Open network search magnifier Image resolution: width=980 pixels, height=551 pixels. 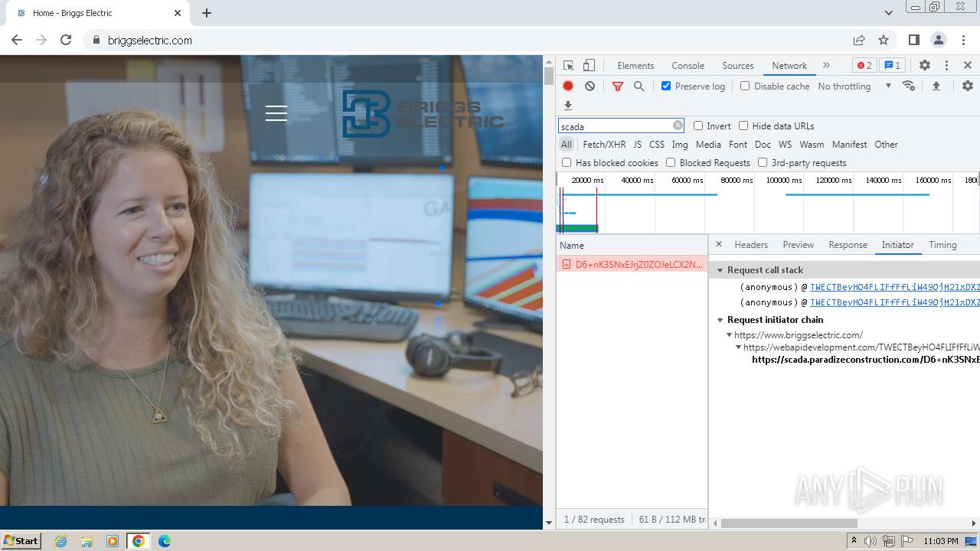[639, 86]
